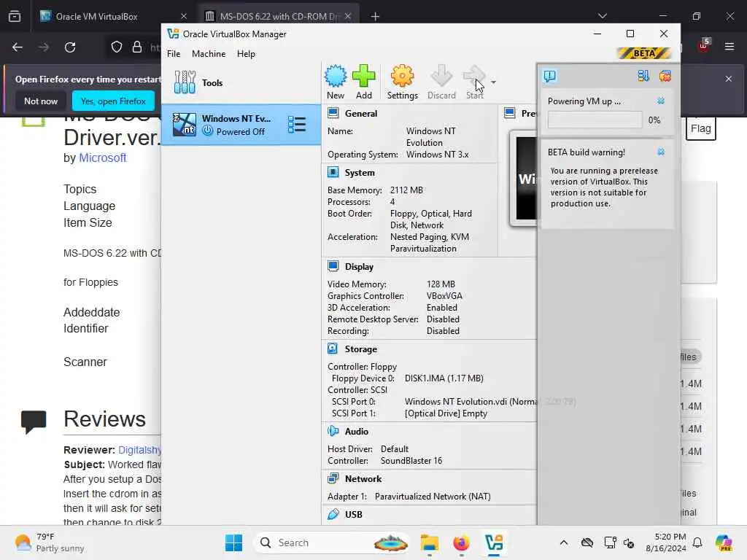
Task: Click the Flag button on archive page
Action: coord(701,128)
